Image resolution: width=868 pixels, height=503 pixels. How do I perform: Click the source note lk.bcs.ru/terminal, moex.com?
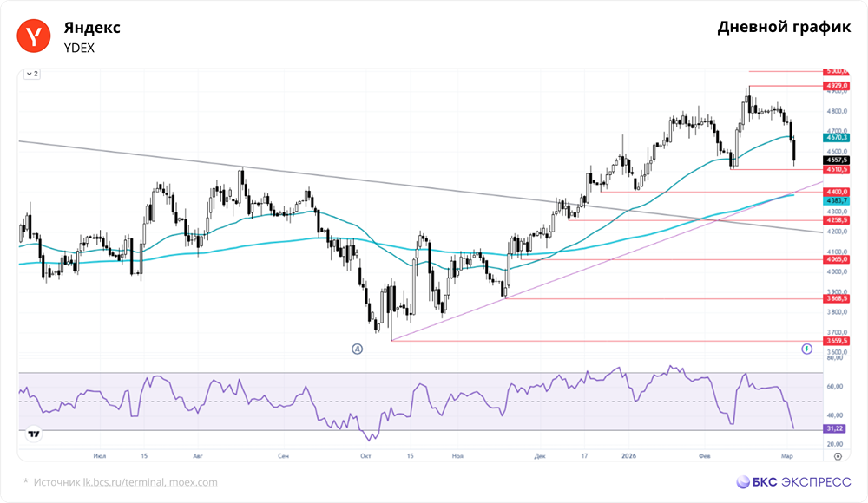(x=150, y=482)
